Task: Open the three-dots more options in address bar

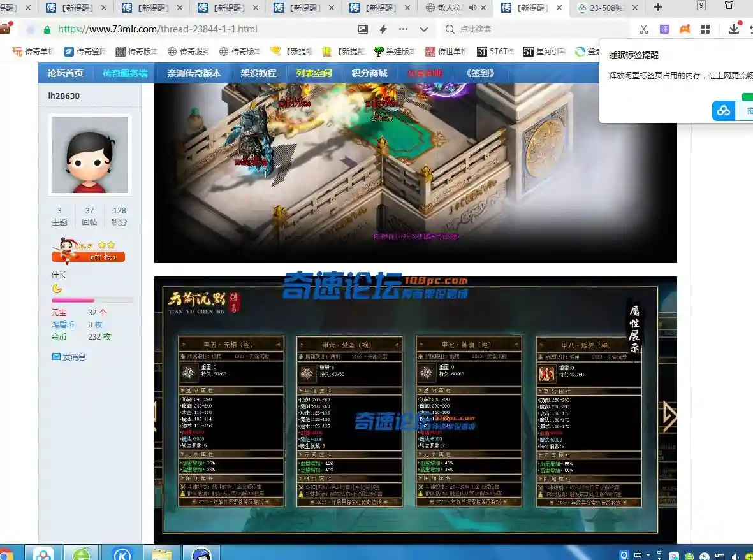Action: pos(404,29)
